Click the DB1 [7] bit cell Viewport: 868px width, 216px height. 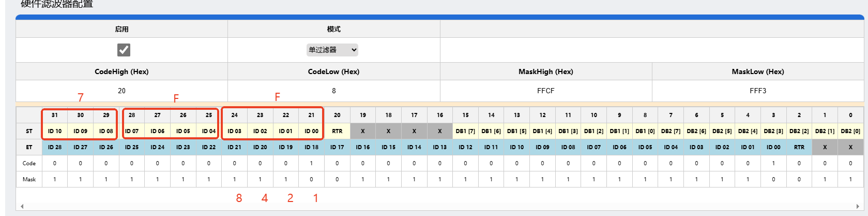click(465, 131)
